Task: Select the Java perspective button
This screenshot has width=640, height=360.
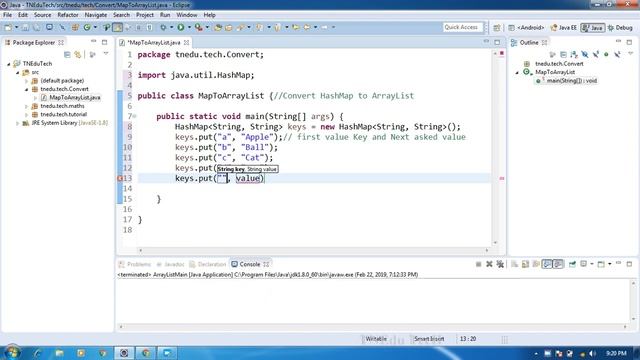Action: (593, 28)
